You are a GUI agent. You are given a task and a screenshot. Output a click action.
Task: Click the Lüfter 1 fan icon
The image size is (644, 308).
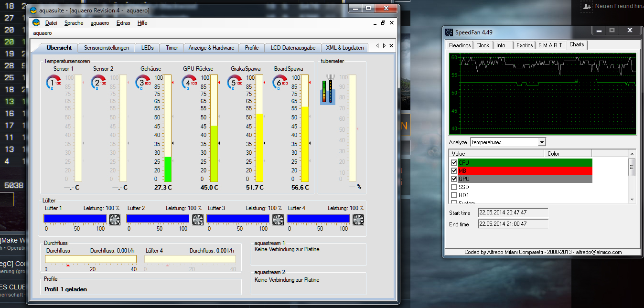click(x=115, y=219)
